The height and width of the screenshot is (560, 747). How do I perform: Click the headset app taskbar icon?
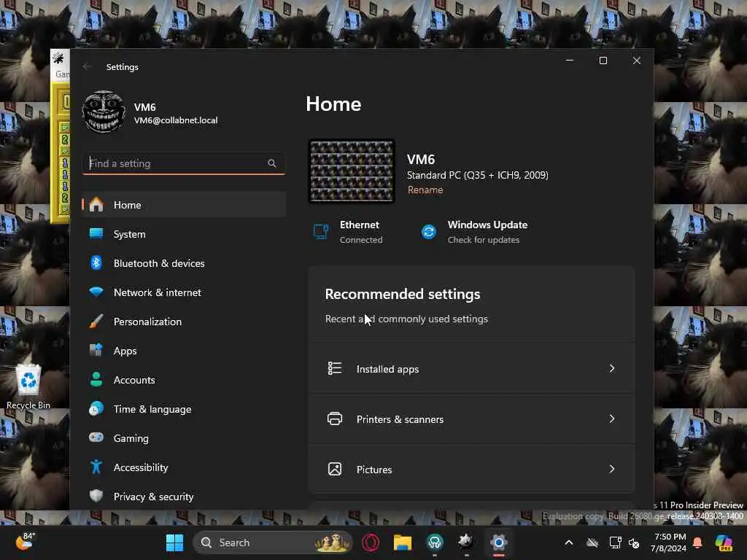(x=435, y=542)
